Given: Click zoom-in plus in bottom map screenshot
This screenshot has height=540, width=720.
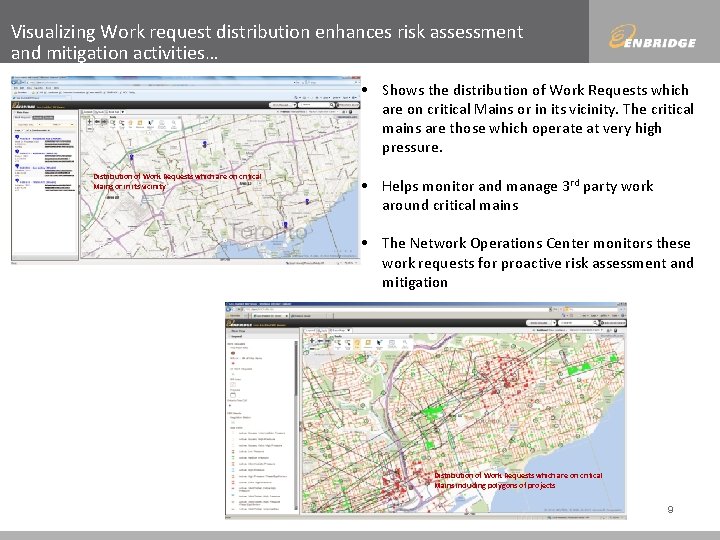Looking at the screenshot, I should pyautogui.click(x=312, y=340).
